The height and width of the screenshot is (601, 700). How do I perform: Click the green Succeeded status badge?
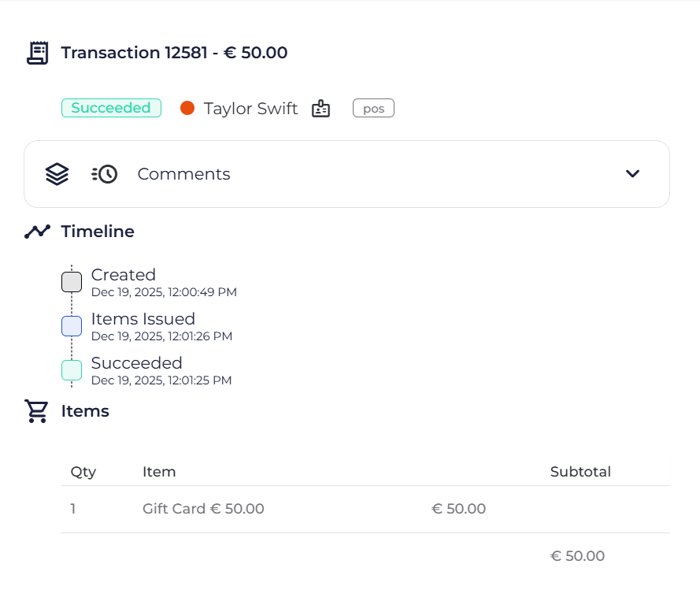pos(111,108)
